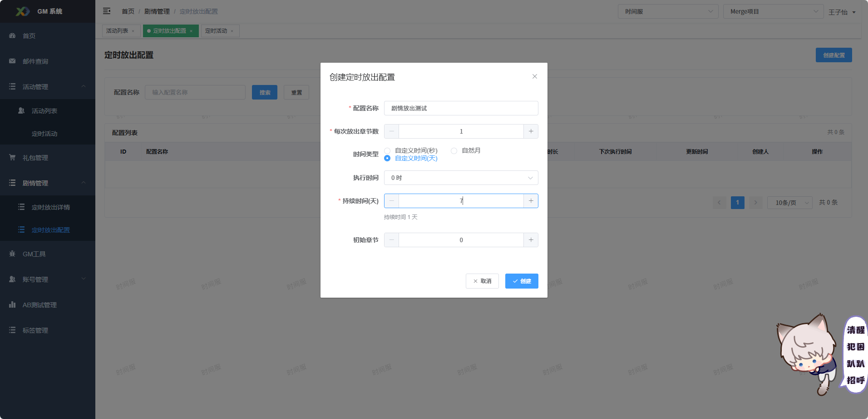This screenshot has width=868, height=419.
Task: Select the 自定义时间(秒) radio option
Action: [x=387, y=151]
